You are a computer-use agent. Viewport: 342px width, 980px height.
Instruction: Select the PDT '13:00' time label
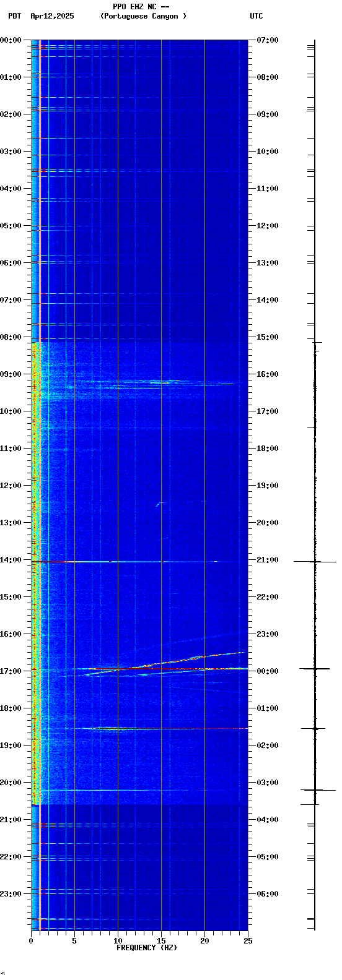click(11, 523)
